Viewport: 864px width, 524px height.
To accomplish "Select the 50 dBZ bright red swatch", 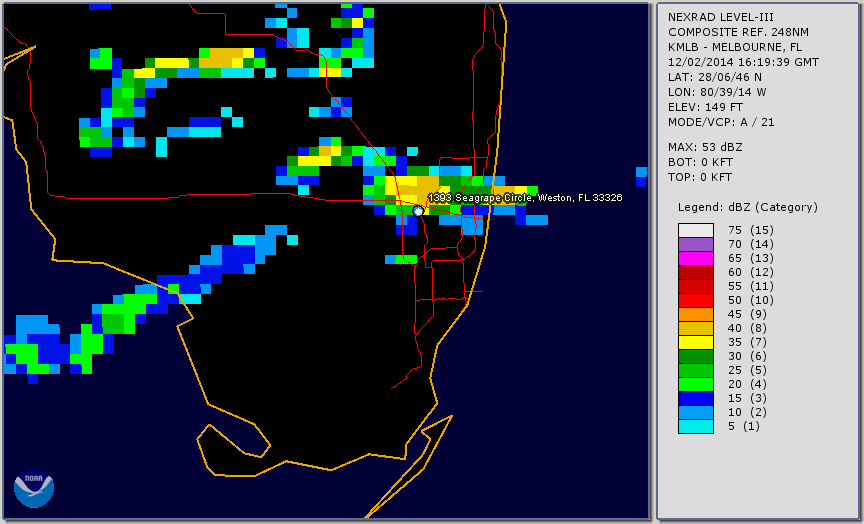I will [696, 300].
